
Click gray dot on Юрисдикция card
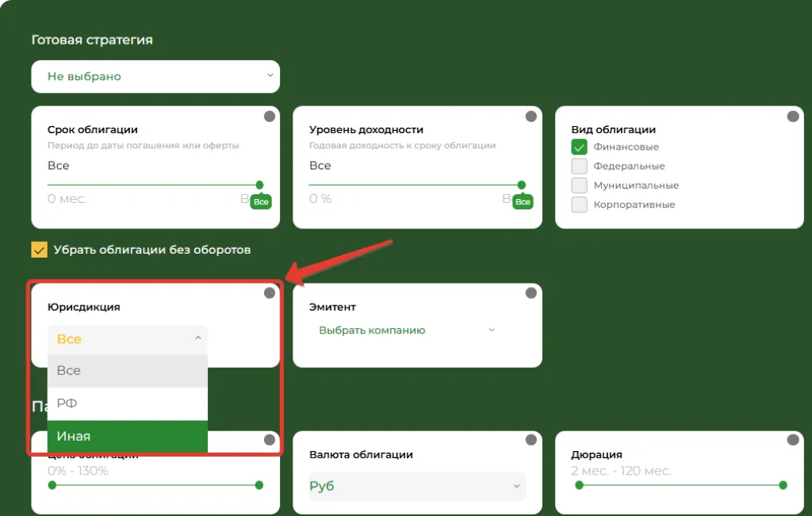270,293
